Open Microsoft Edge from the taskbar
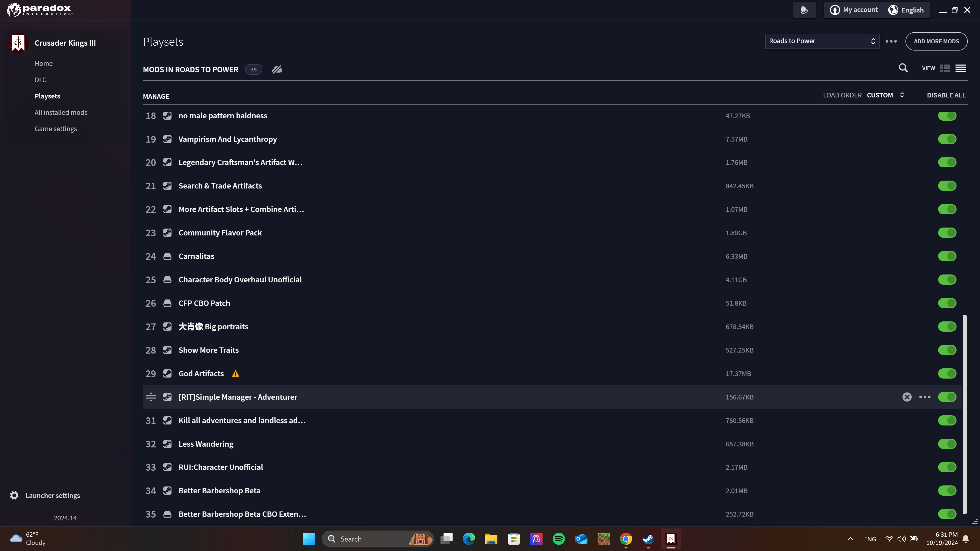Image resolution: width=980 pixels, height=551 pixels. pos(469,539)
